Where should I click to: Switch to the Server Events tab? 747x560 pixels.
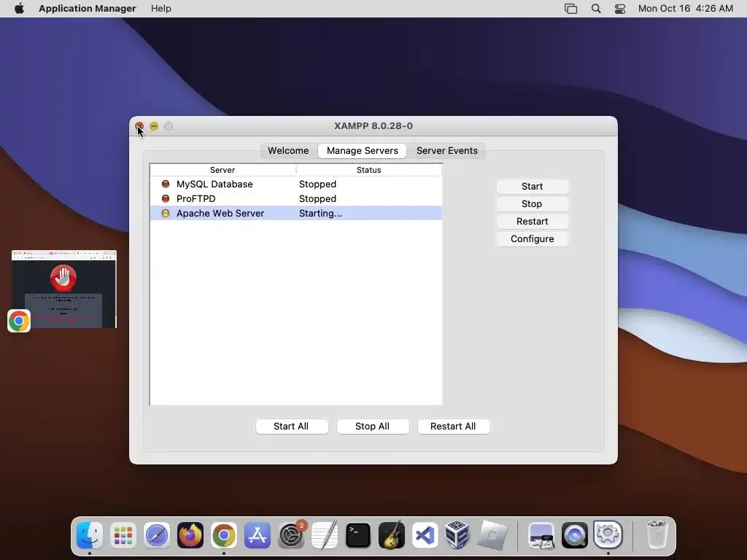pos(447,150)
